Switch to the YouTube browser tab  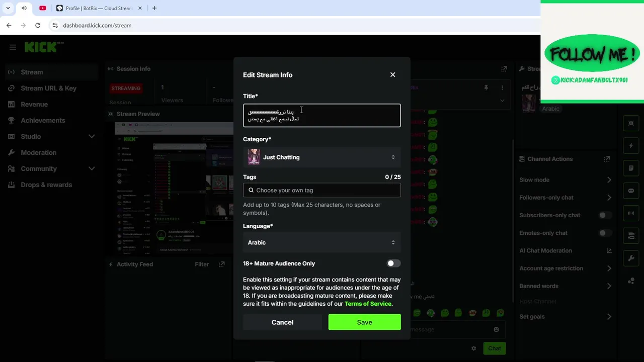coord(42,8)
